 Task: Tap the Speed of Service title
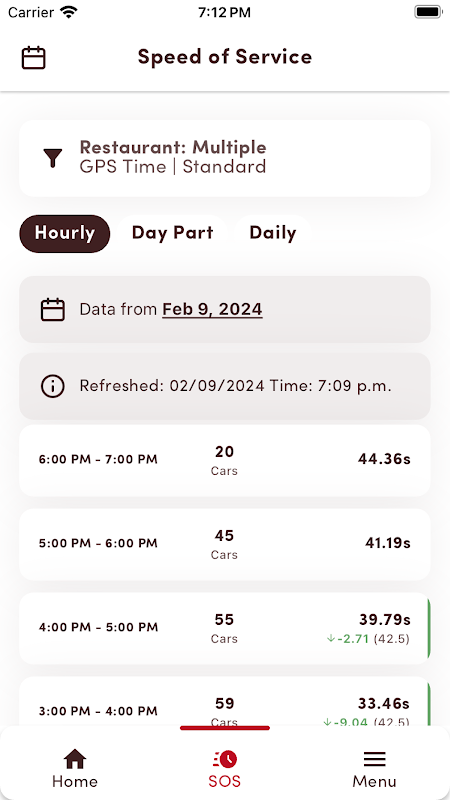click(x=225, y=57)
